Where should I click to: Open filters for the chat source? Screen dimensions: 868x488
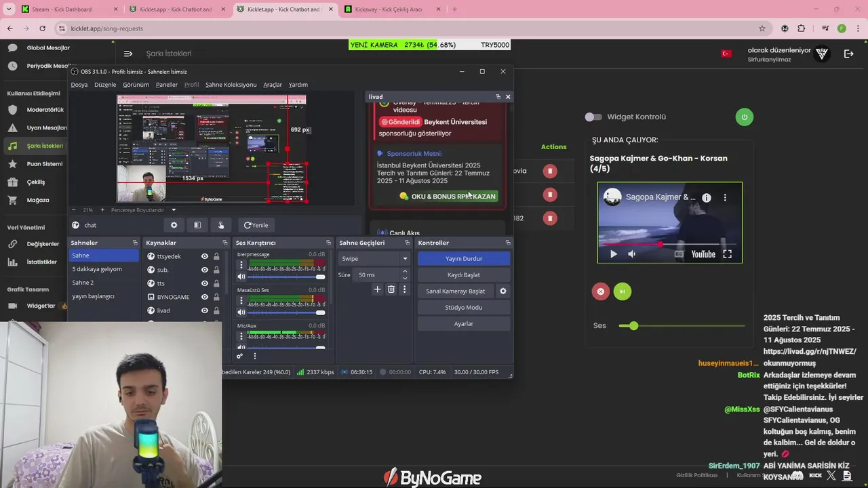197,225
